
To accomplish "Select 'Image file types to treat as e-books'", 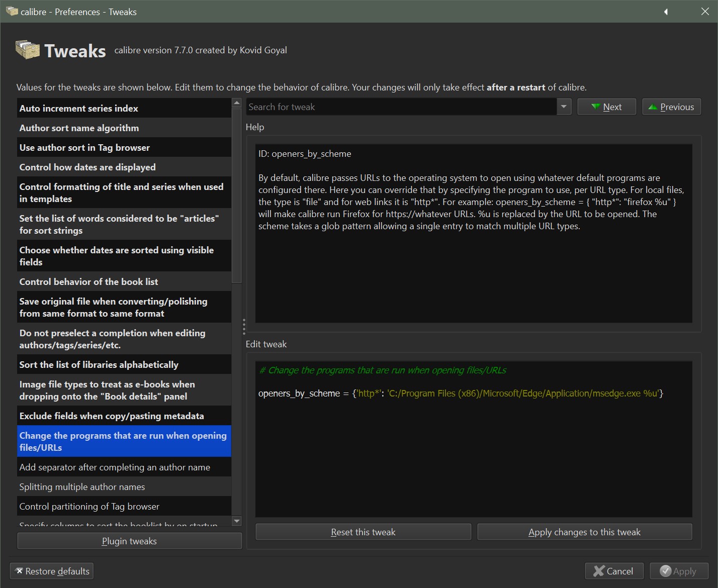I will pyautogui.click(x=124, y=390).
